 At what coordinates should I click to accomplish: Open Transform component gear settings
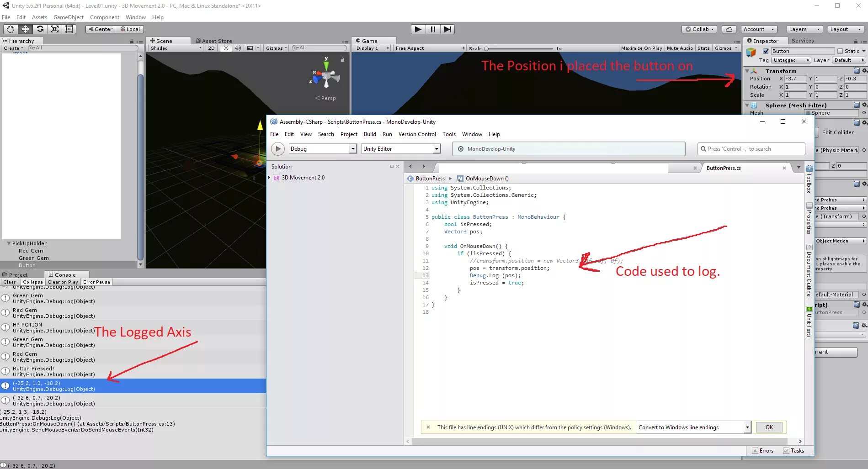click(x=864, y=71)
